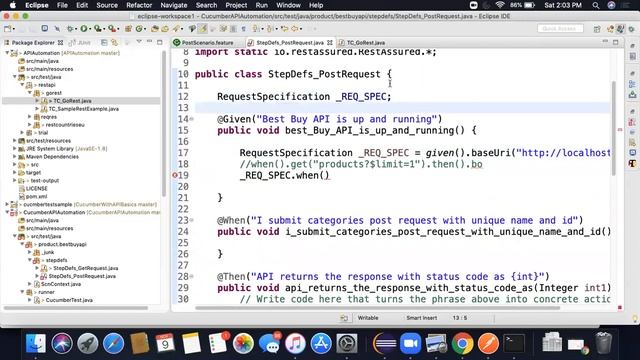Click the Coverage launch toolbar icon

[98, 29]
